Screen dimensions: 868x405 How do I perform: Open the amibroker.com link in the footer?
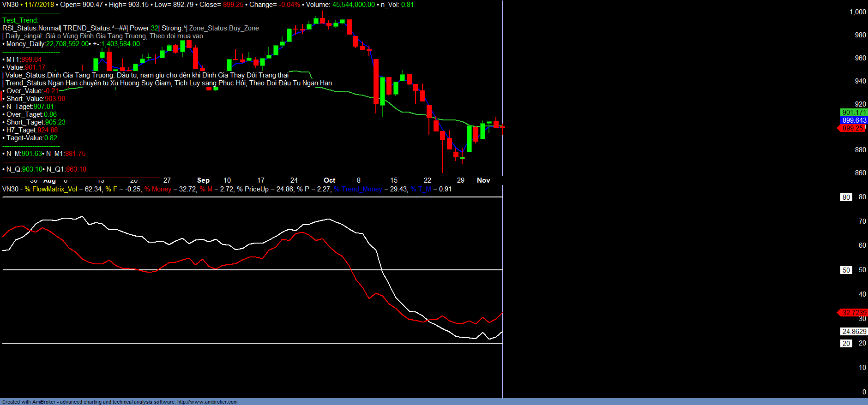click(207, 402)
